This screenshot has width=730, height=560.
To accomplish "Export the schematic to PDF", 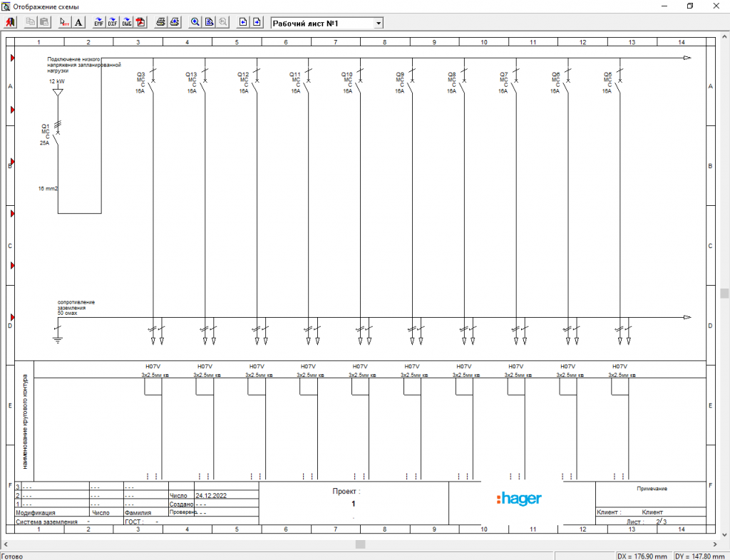I will [140, 23].
